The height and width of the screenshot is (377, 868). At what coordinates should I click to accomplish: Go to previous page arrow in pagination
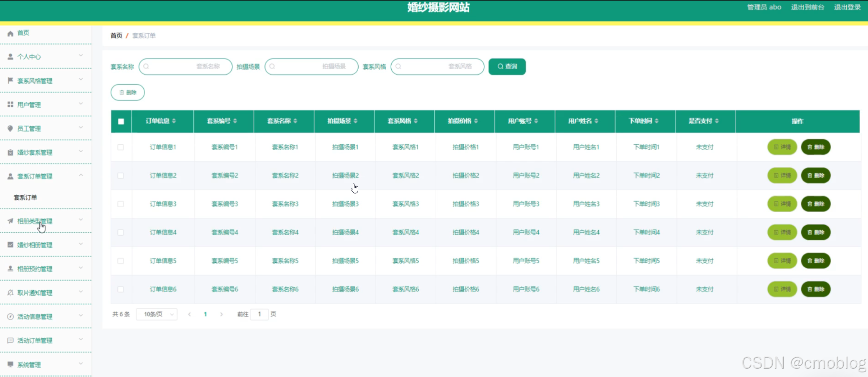point(190,314)
